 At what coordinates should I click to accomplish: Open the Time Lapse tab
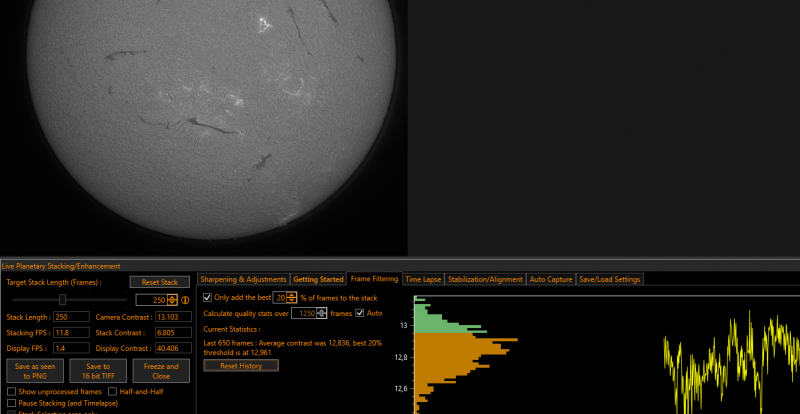pos(424,279)
